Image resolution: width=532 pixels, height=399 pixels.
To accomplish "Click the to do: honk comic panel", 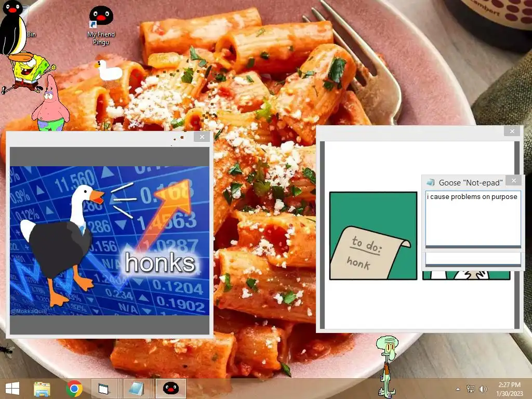I will click(x=373, y=236).
